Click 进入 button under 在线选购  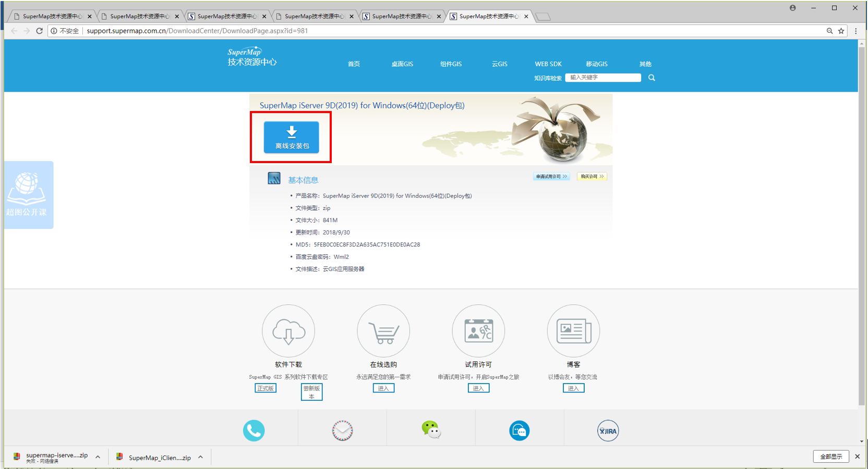tap(383, 388)
